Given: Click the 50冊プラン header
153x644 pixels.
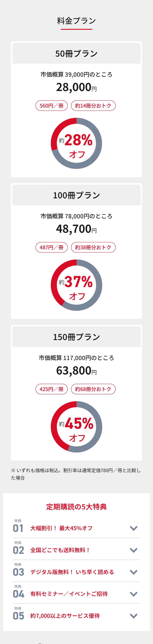Looking at the screenshot, I should tap(76, 53).
